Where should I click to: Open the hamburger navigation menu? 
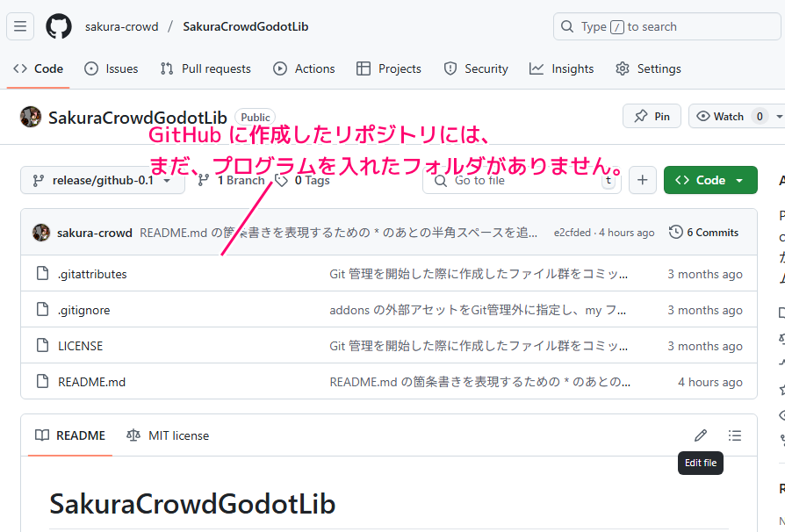(20, 26)
